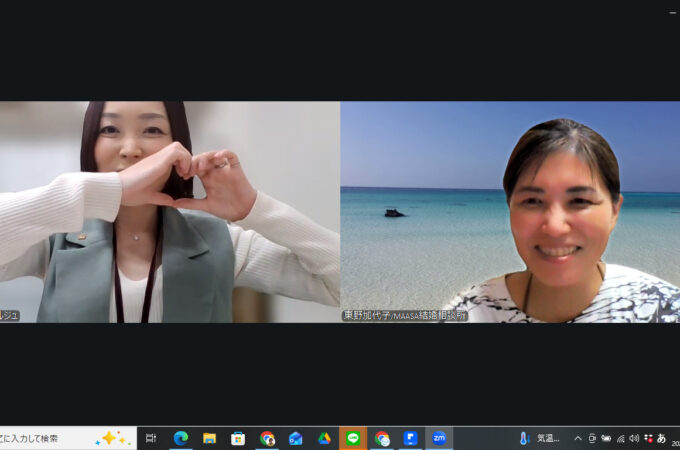Minimize the Zoom meeting window
This screenshot has height=450, width=680.
(x=672, y=11)
